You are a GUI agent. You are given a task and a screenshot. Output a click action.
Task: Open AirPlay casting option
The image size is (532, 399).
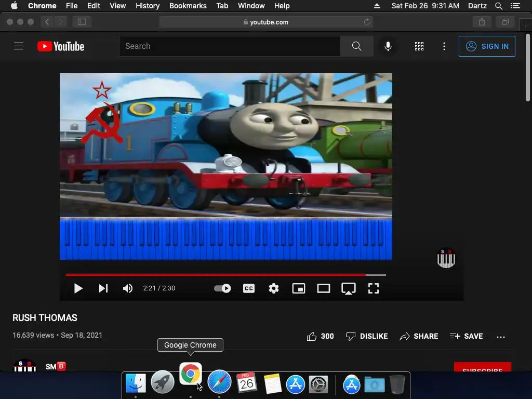pos(349,289)
